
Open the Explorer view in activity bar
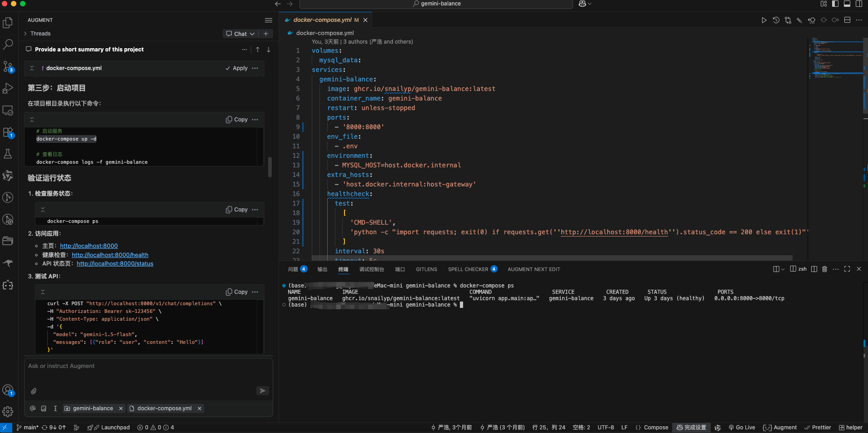[8, 22]
